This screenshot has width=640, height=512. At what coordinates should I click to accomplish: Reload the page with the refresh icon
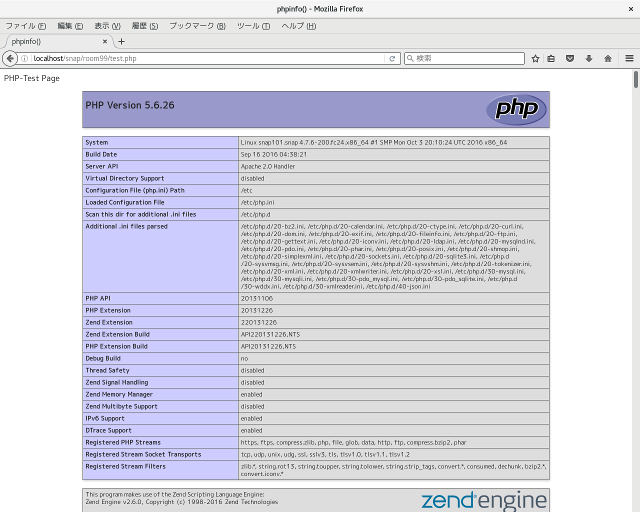pos(392,58)
